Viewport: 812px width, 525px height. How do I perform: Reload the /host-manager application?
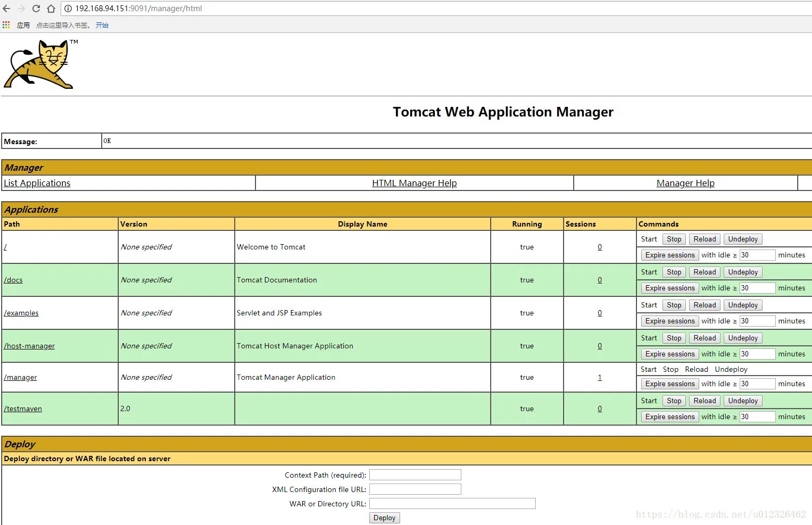(705, 338)
